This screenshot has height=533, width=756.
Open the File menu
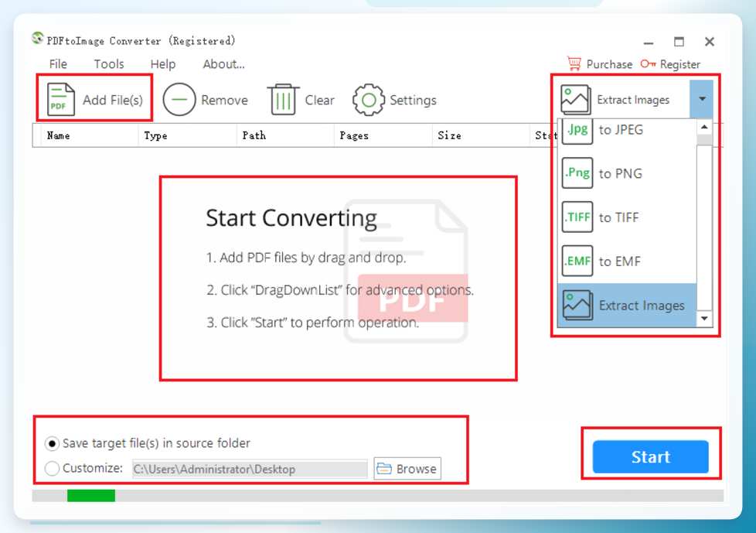click(58, 64)
